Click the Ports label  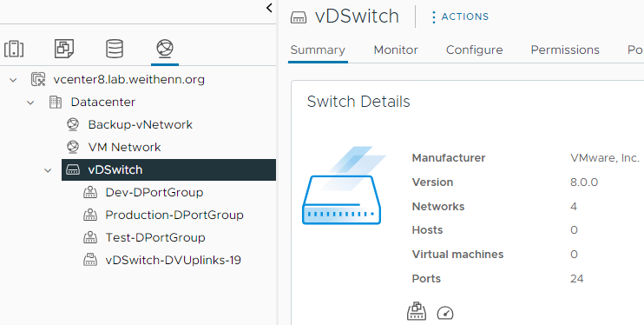(426, 279)
